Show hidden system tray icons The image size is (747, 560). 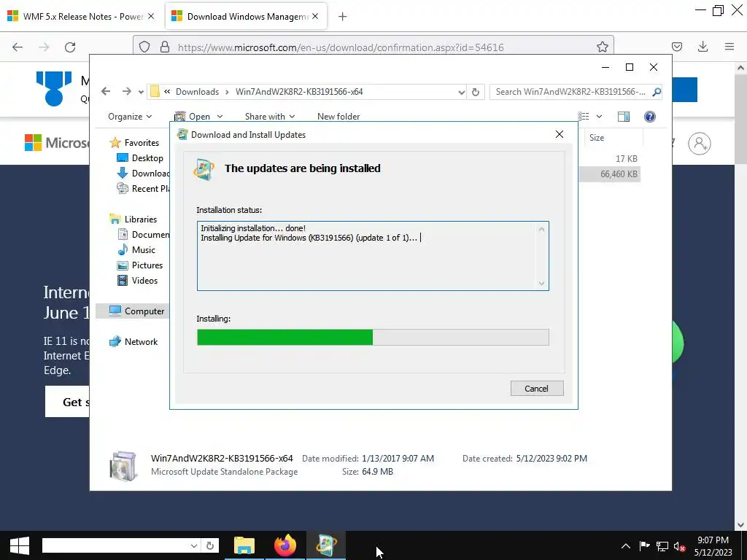(625, 546)
